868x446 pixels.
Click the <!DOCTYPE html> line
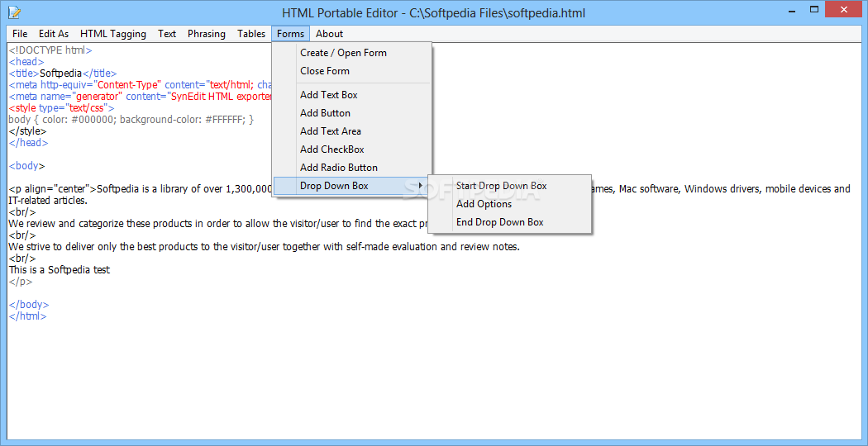coord(50,50)
